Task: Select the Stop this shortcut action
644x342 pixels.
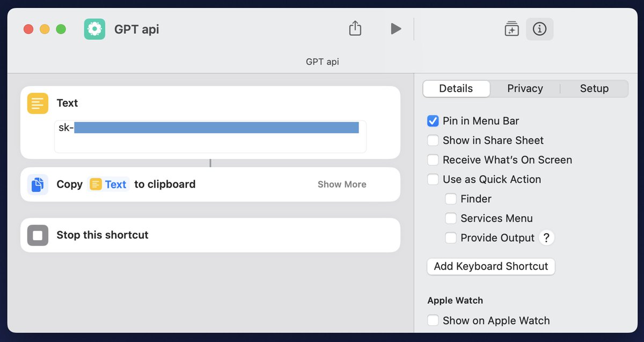Action: (x=210, y=235)
